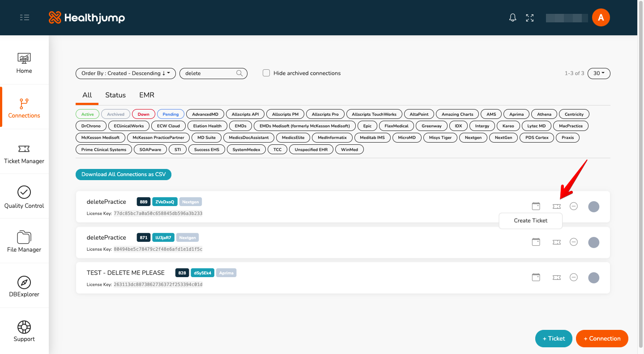The height and width of the screenshot is (354, 644).
Task: Switch to the EMR tab
Action: pos(147,95)
